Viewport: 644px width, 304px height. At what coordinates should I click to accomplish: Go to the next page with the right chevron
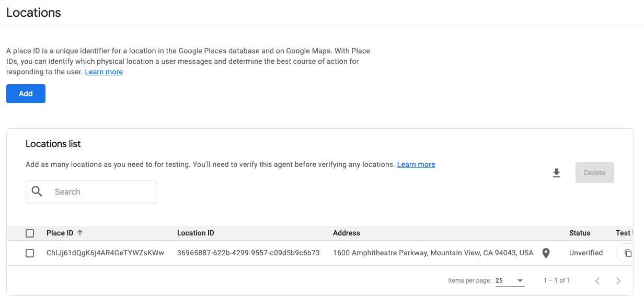coord(618,281)
